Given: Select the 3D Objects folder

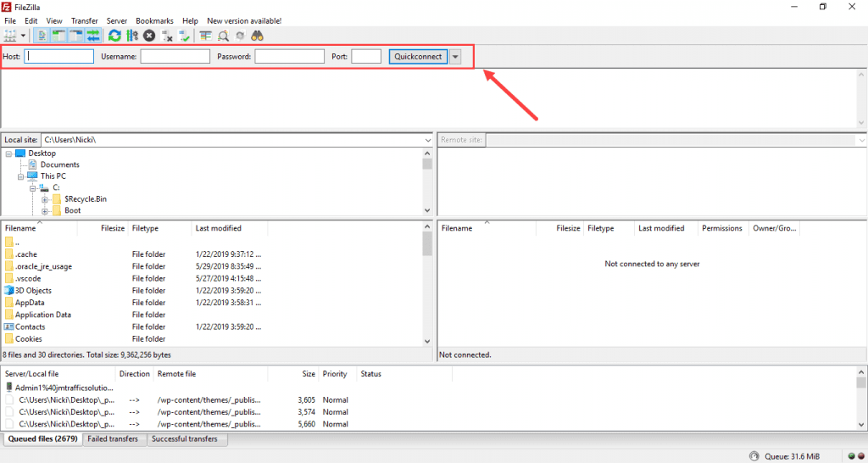Looking at the screenshot, I should tap(33, 291).
